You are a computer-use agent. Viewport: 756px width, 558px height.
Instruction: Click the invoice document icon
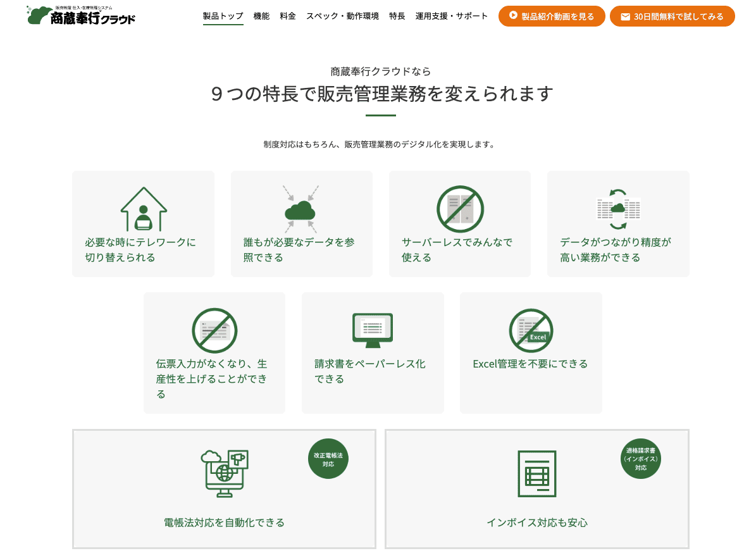pos(537,474)
